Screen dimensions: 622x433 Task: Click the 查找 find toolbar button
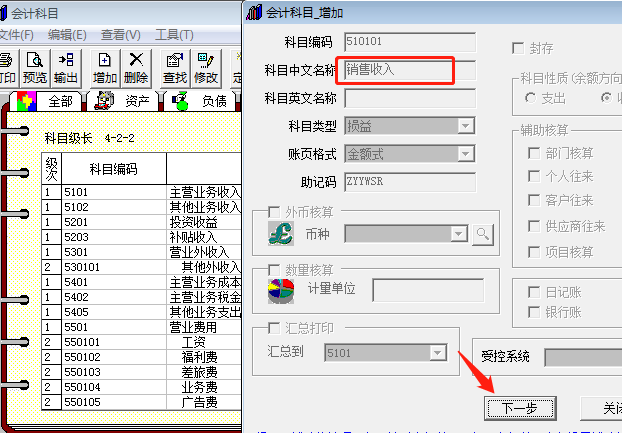[x=175, y=69]
